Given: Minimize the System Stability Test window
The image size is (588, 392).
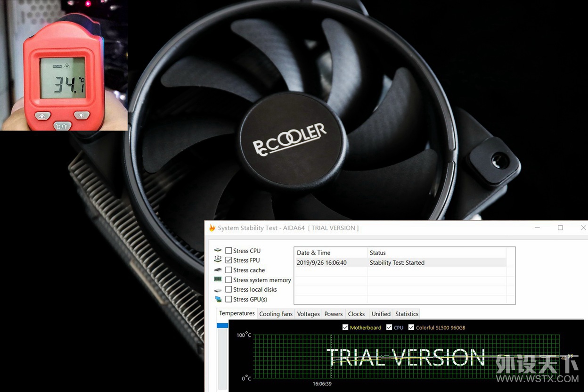Looking at the screenshot, I should tap(538, 228).
